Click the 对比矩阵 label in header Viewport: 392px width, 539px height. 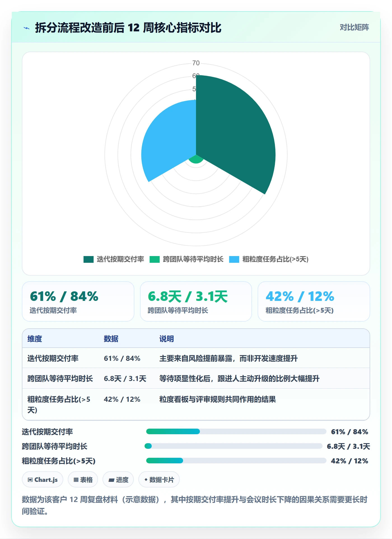[354, 27]
